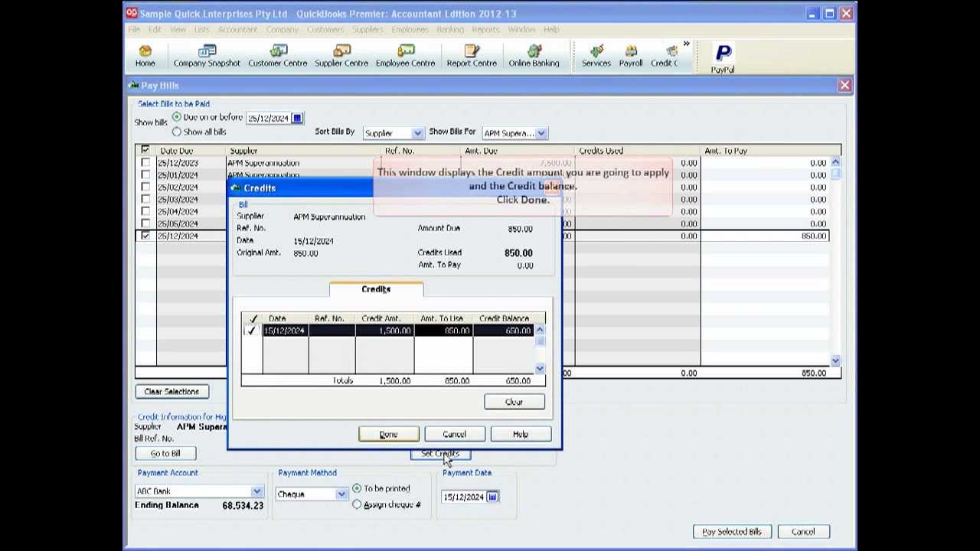
Task: Click Help in the Credits dialog
Action: 521,435
